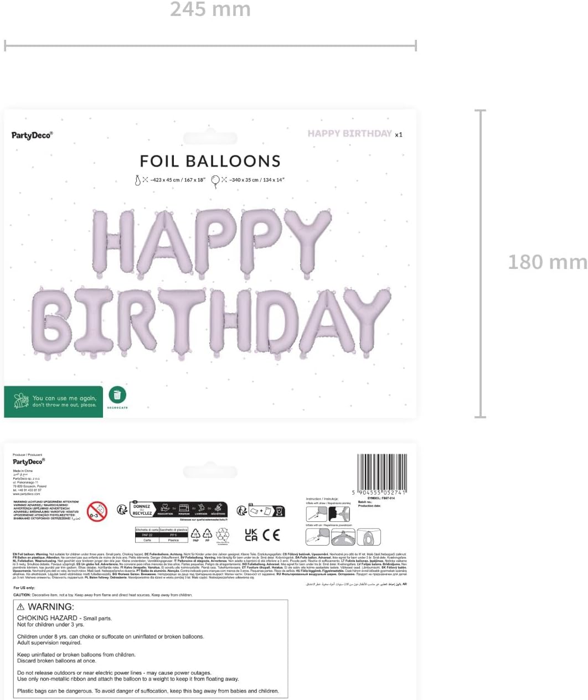This screenshot has width=588, height=700.
Task: Click the balloon size icon by 340 x 35 cm
Action: point(215,180)
